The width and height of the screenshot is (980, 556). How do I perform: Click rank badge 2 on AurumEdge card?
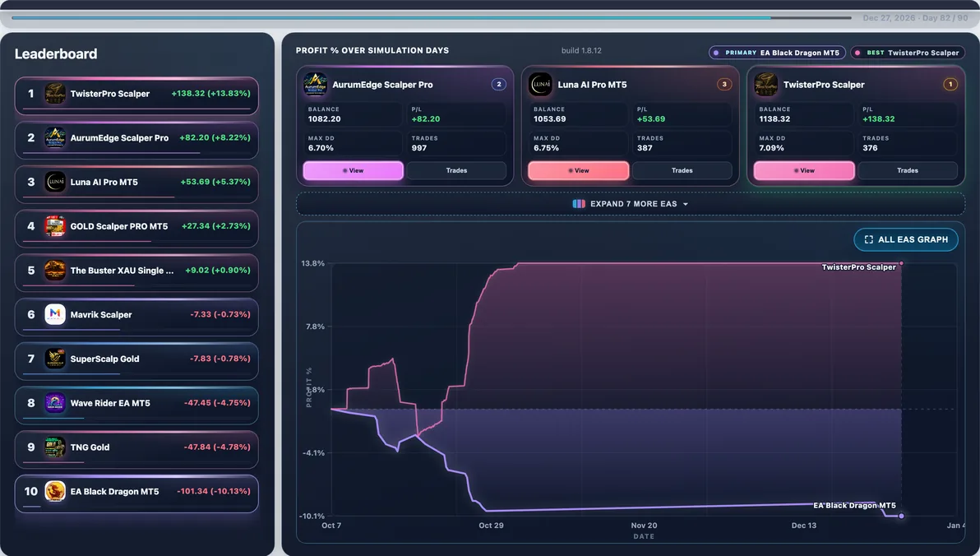[499, 85]
